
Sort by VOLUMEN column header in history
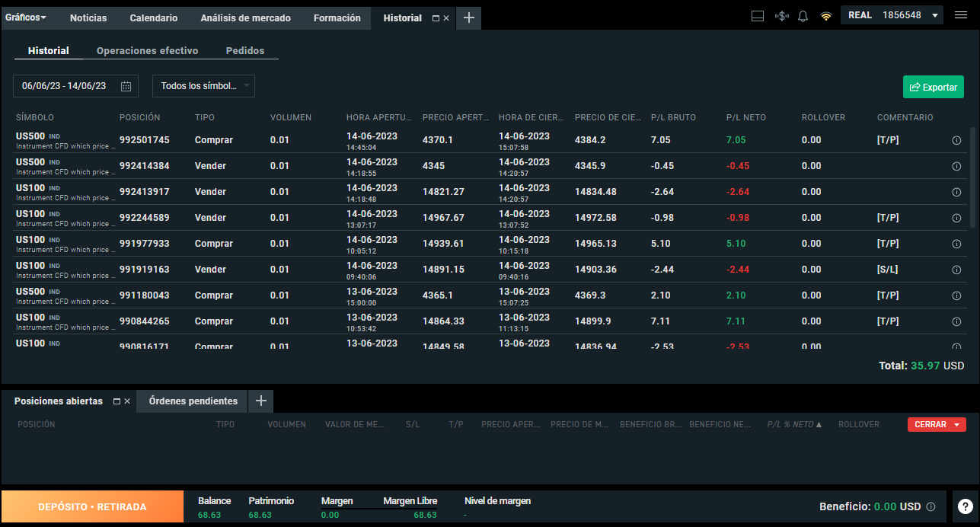click(x=291, y=117)
